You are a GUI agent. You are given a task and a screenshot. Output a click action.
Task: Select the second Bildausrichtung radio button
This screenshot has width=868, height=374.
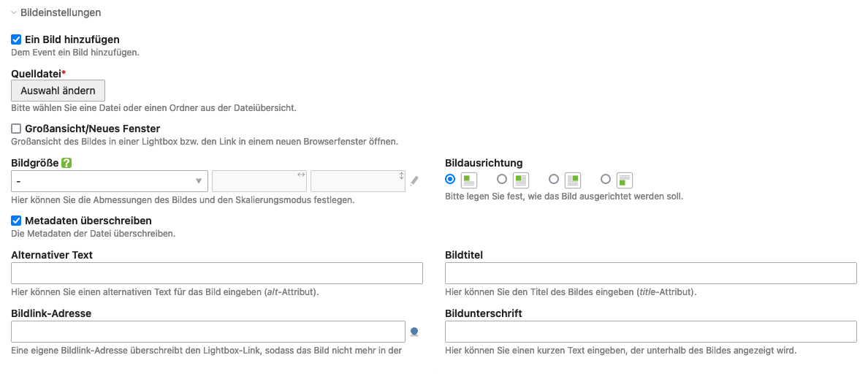tap(502, 179)
